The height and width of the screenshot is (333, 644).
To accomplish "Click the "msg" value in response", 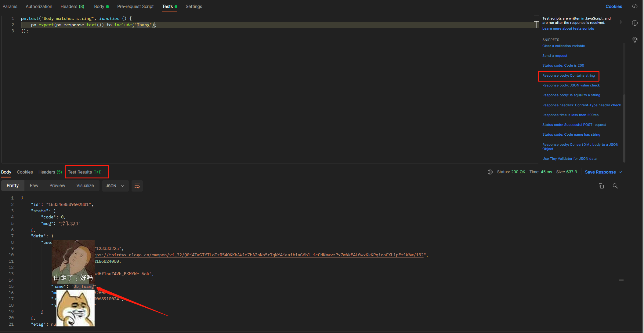I will tap(70, 223).
